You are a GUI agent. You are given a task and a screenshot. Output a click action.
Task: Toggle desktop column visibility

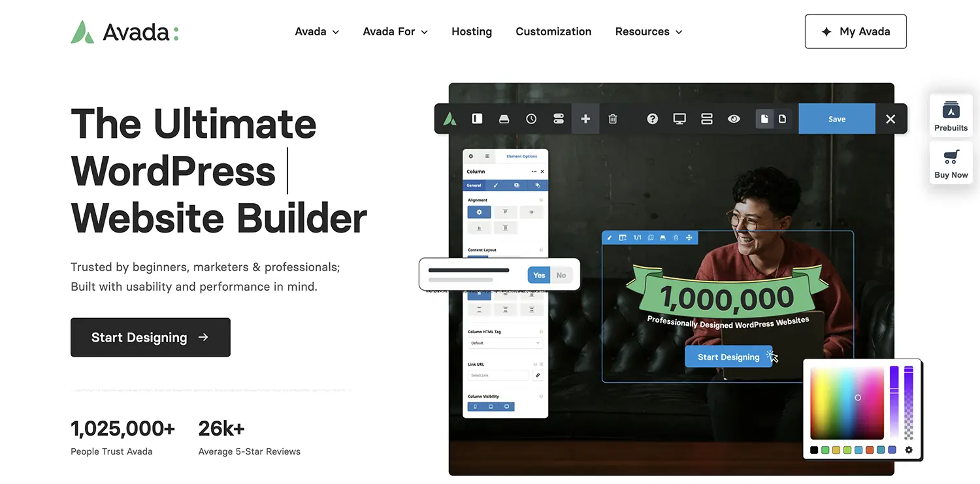506,406
